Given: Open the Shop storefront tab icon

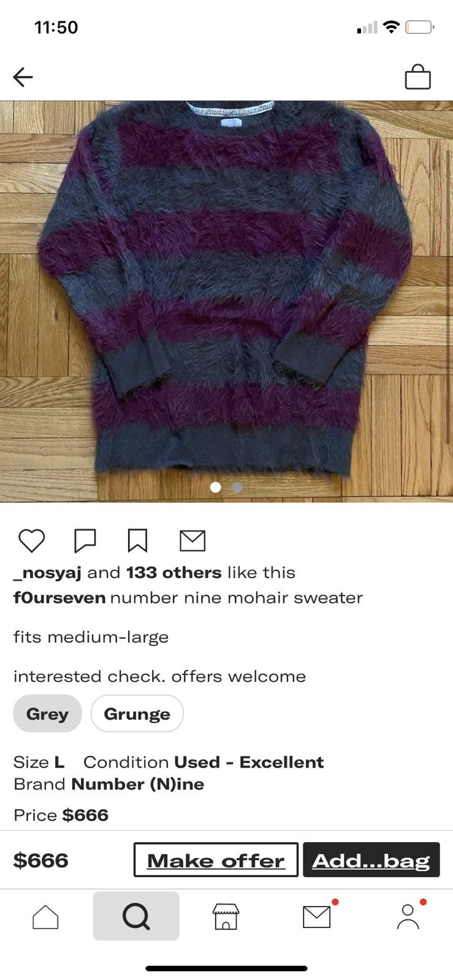Looking at the screenshot, I should [x=226, y=917].
